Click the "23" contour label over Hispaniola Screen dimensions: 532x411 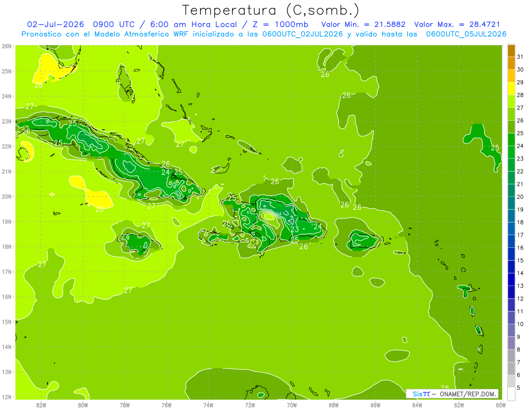point(294,229)
